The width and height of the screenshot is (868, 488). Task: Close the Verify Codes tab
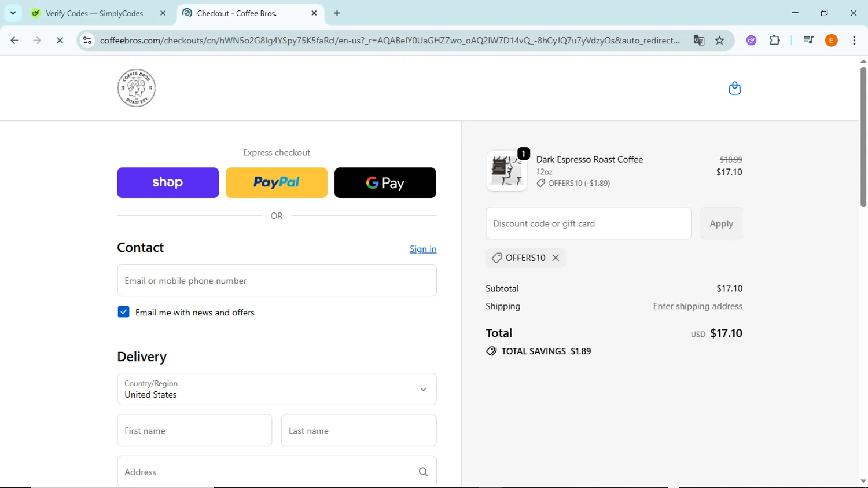163,13
